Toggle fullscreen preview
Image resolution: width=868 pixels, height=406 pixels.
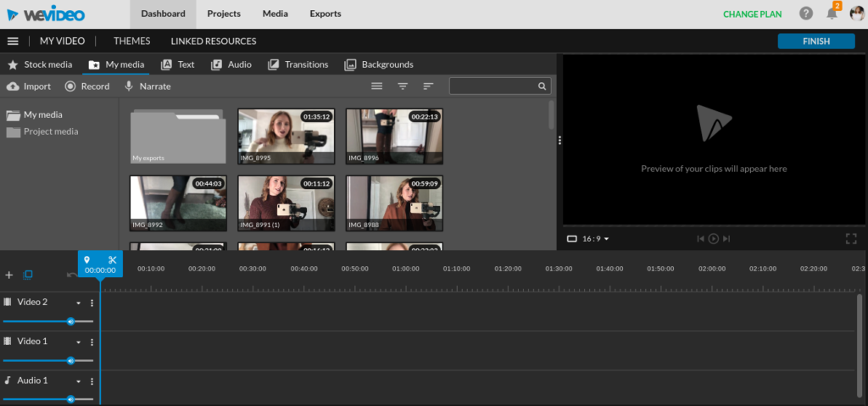851,239
